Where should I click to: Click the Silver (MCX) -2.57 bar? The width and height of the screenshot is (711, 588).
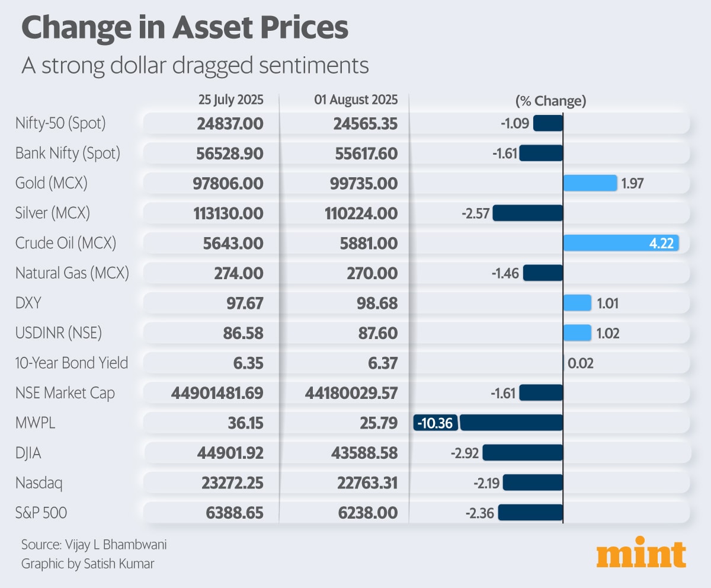(527, 213)
